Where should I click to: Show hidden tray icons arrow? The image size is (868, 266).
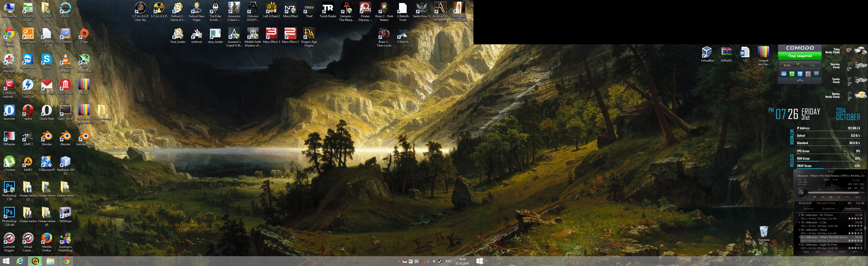tap(399, 262)
